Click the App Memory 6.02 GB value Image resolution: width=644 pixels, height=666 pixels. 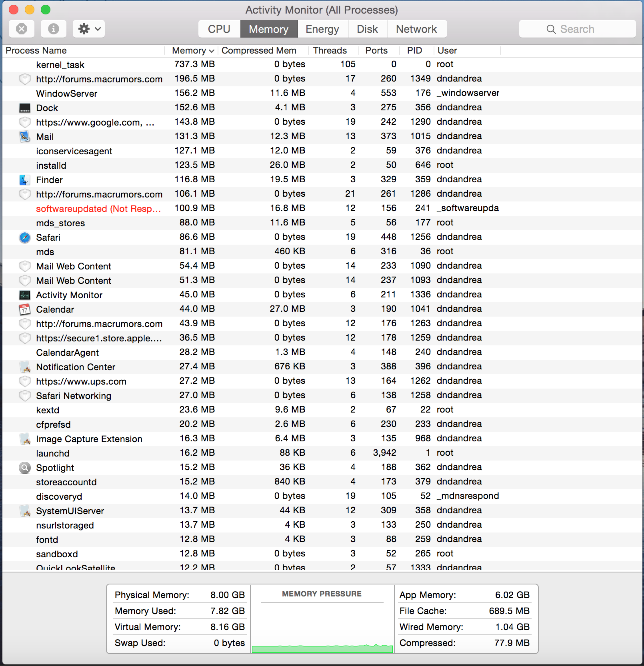tap(512, 595)
